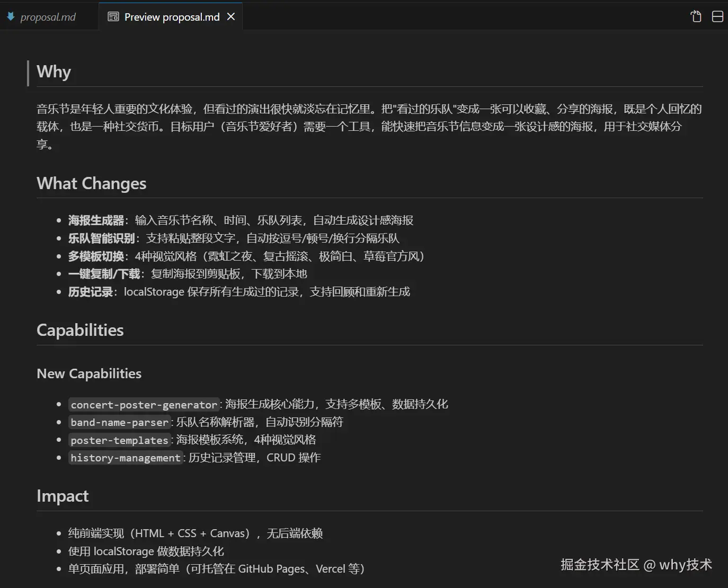Click the Split Editor icon at top right
The image size is (728, 588).
(717, 16)
